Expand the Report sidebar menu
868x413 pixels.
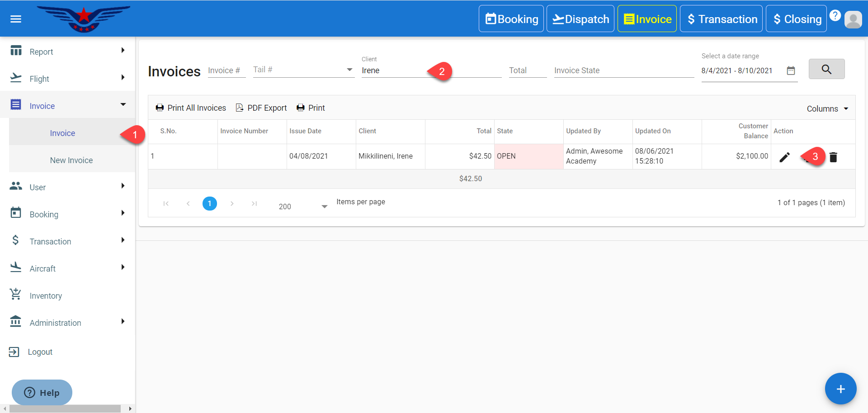coord(68,52)
